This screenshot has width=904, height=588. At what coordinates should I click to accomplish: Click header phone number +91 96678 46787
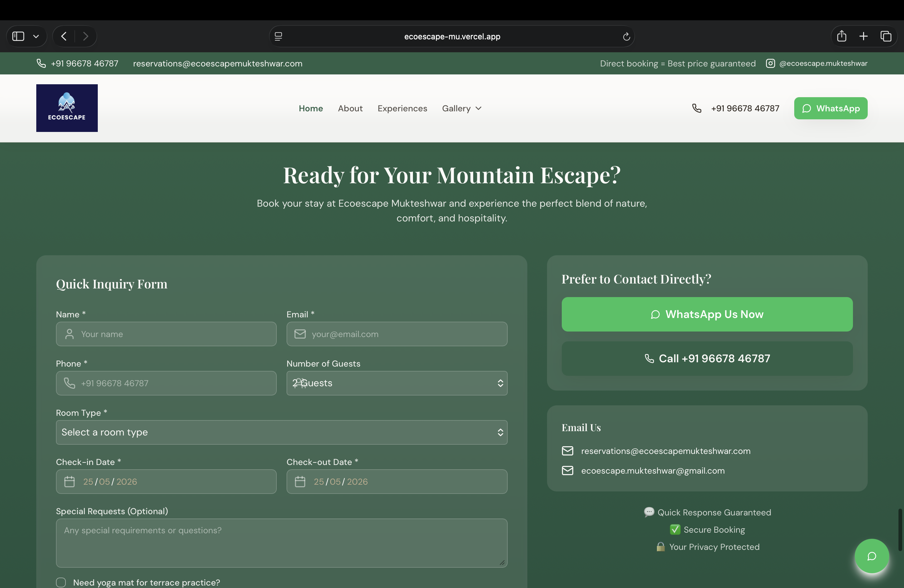point(745,108)
